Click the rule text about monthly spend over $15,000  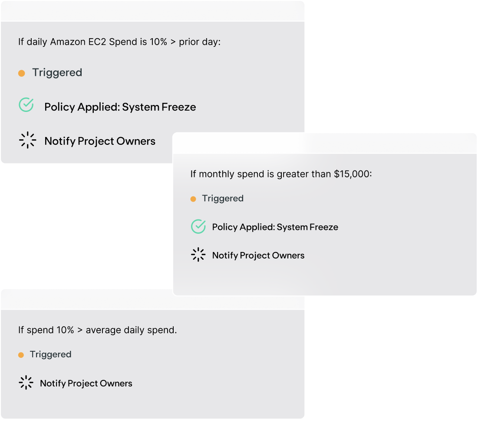coord(281,174)
